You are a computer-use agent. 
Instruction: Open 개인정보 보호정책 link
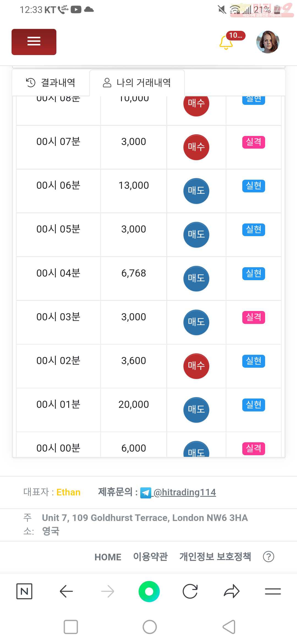[215, 556]
